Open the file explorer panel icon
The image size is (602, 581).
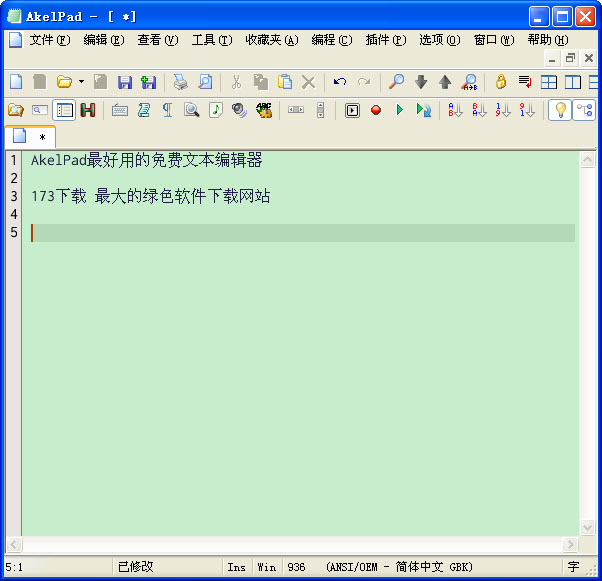coord(16,111)
